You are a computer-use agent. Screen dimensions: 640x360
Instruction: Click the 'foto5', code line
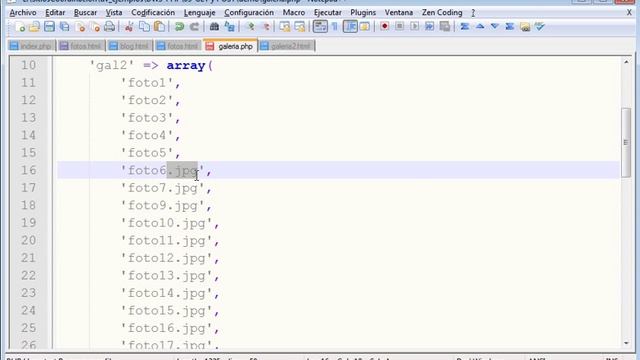(x=150, y=153)
